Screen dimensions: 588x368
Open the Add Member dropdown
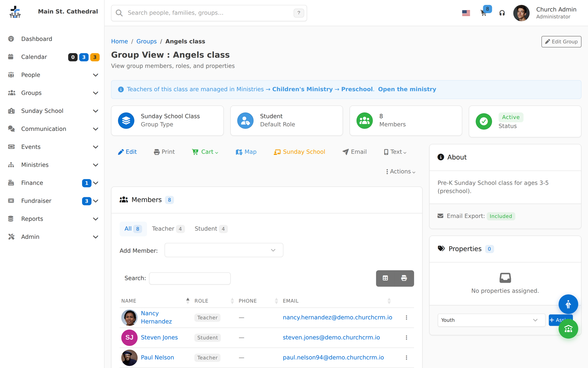[224, 250]
